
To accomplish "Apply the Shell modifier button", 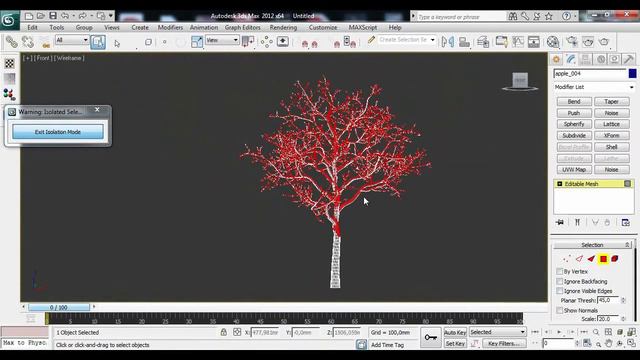I will tap(611, 147).
